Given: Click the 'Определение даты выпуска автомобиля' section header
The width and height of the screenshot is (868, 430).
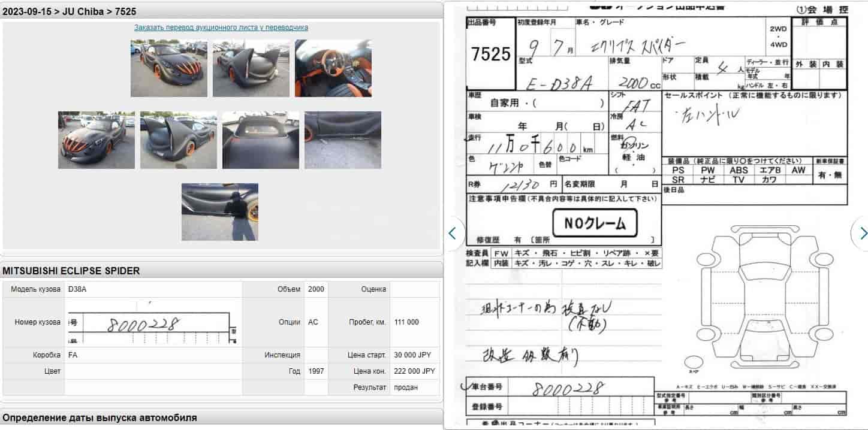Looking at the screenshot, I should [100, 417].
